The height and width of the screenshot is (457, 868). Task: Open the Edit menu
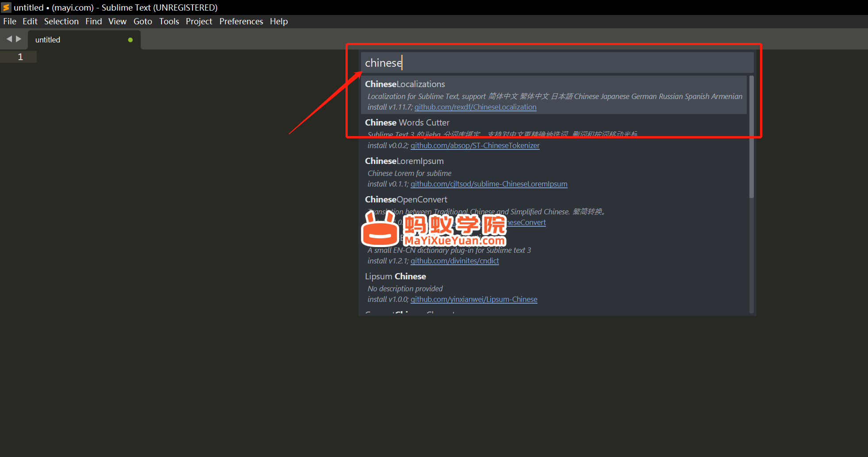tap(30, 21)
